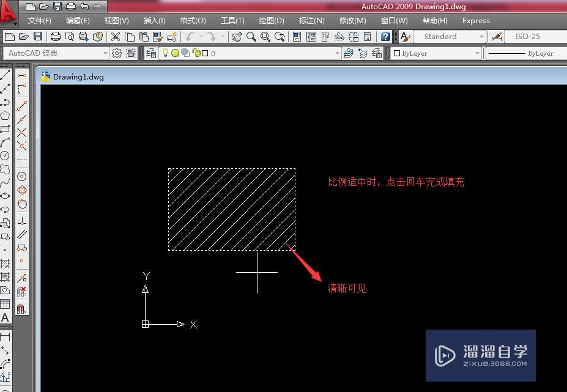Toggle Snap to Intersection object snap
The width and height of the screenshot is (567, 392).
(22, 132)
